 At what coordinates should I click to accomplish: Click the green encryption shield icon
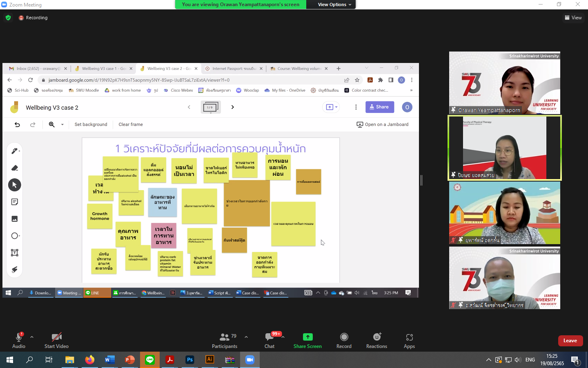(x=8, y=18)
